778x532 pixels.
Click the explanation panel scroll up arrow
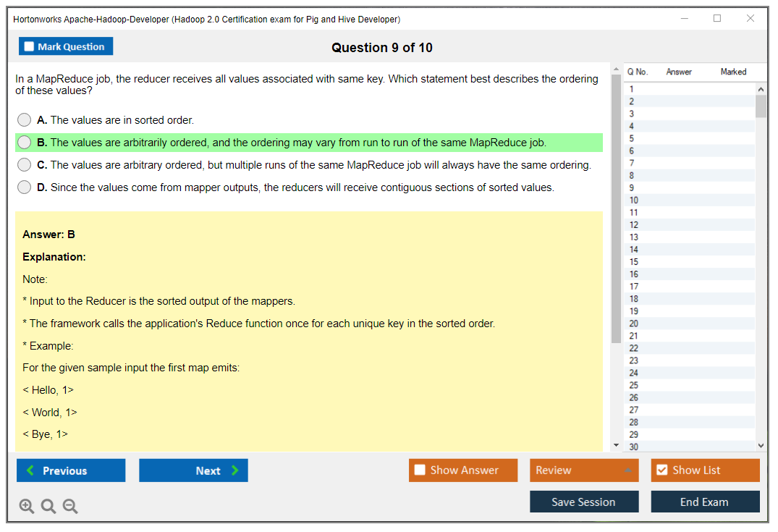coord(616,69)
